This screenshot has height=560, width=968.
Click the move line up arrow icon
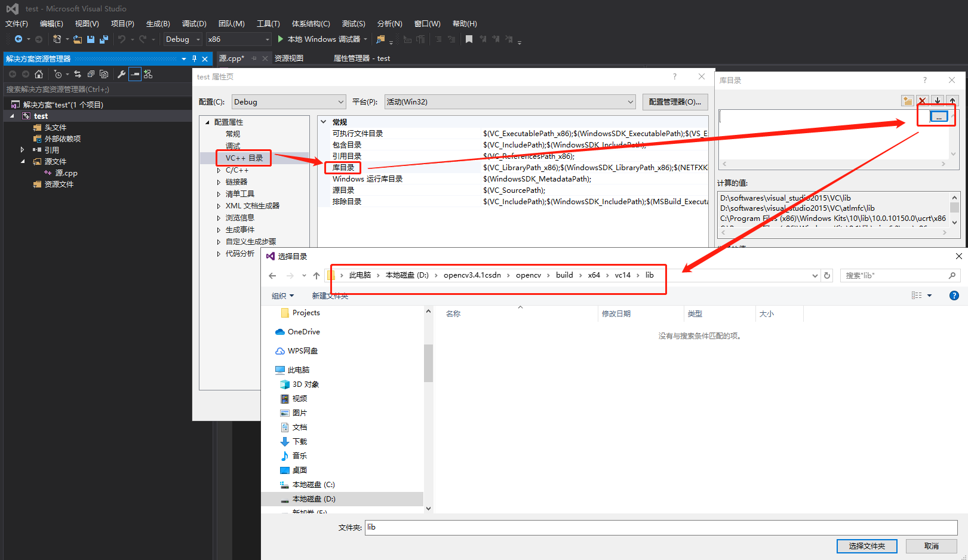click(x=952, y=101)
